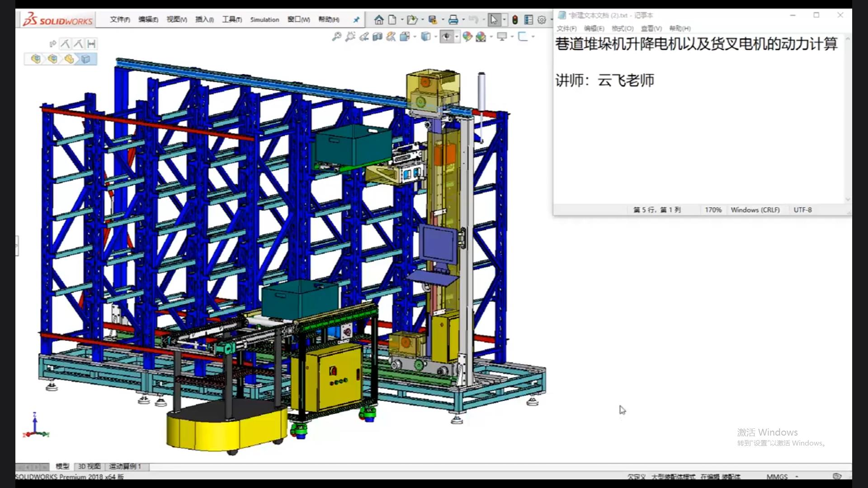Open Notepad 查看(V) menu
The height and width of the screenshot is (488, 868).
pyautogui.click(x=651, y=28)
